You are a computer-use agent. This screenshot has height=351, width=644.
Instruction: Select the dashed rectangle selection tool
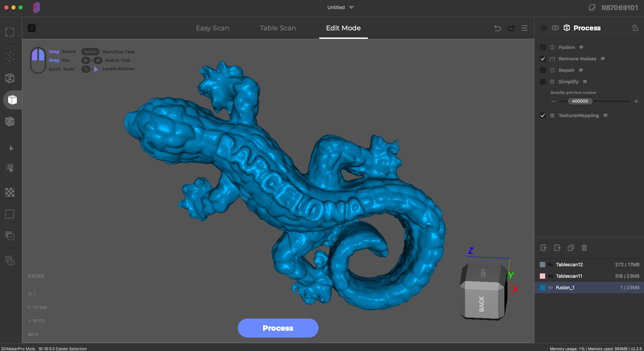(10, 214)
